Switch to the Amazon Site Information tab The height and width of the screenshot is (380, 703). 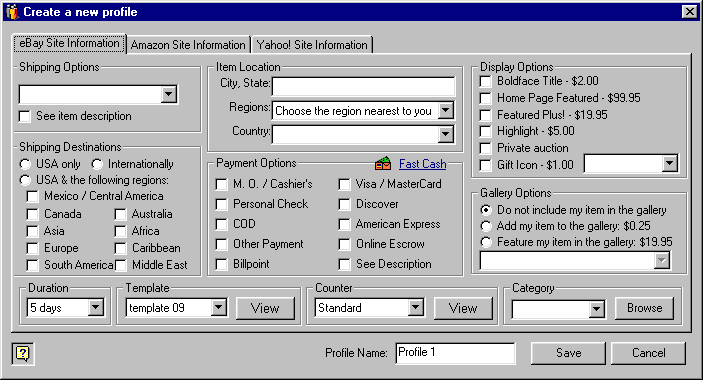click(188, 45)
